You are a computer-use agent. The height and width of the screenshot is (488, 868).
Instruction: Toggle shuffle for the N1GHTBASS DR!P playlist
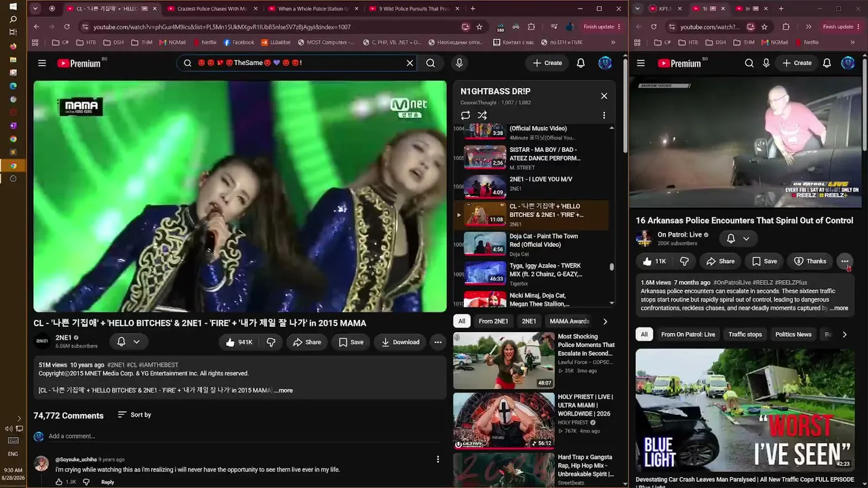click(482, 115)
